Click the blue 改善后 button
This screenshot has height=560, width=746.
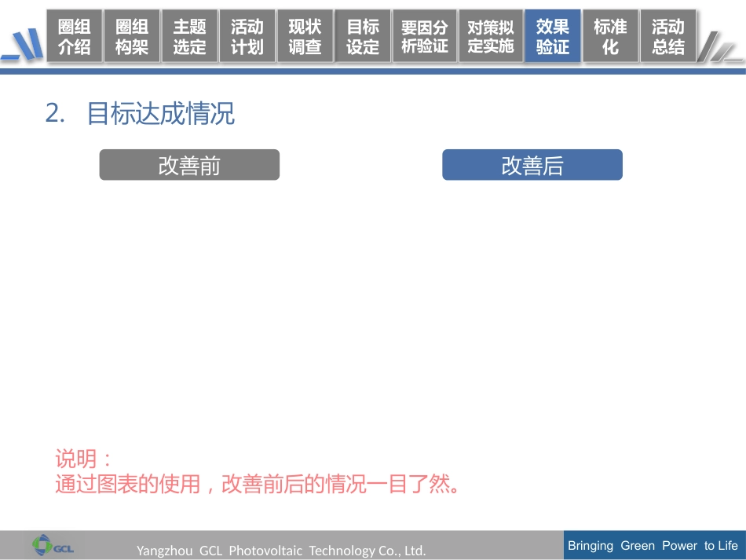pyautogui.click(x=532, y=165)
